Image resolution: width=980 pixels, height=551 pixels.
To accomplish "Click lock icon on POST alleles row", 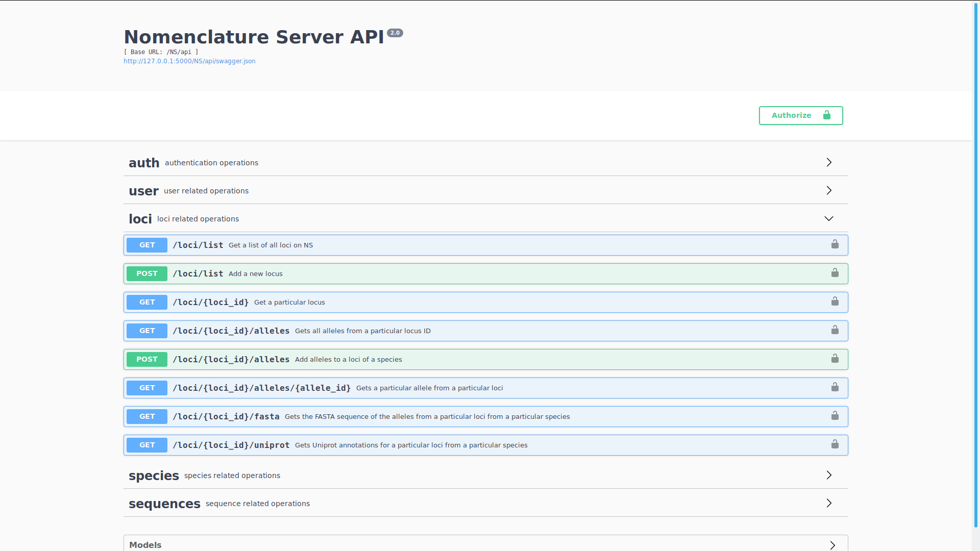I will (x=835, y=359).
